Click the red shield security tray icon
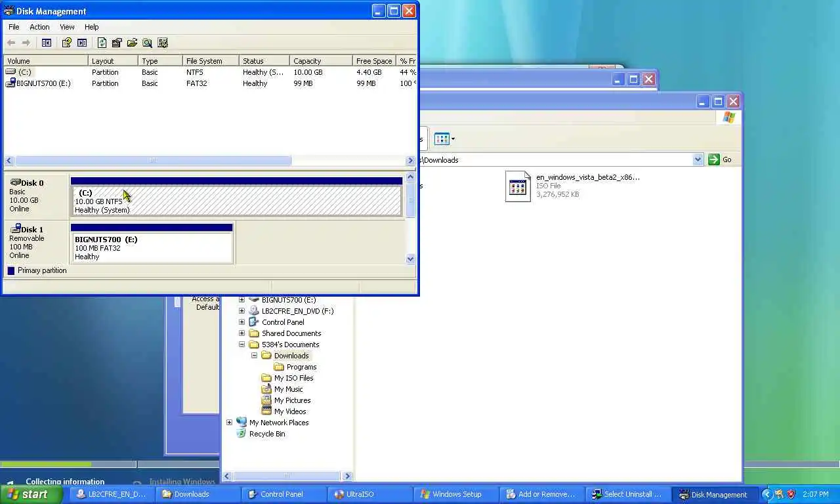The height and width of the screenshot is (504, 840). click(x=791, y=494)
